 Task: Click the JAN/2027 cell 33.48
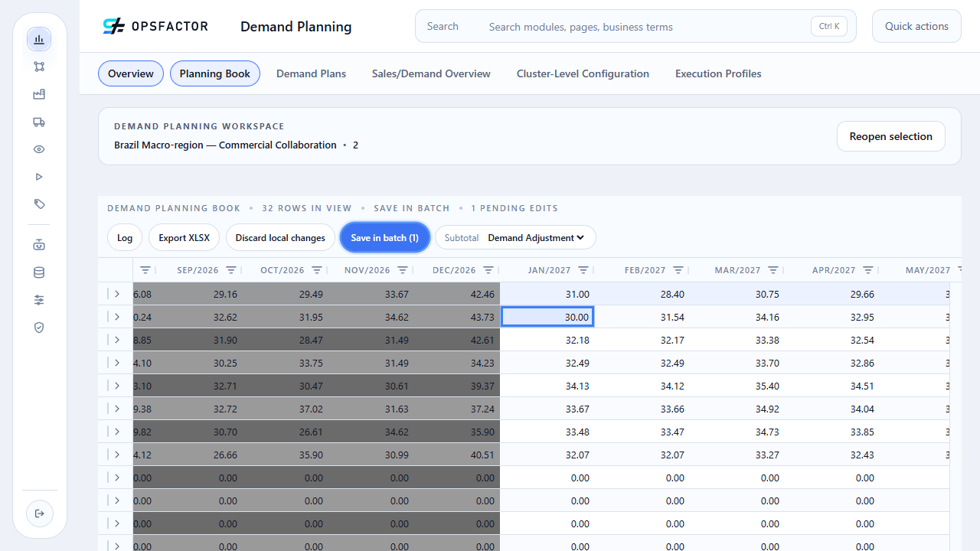(547, 432)
